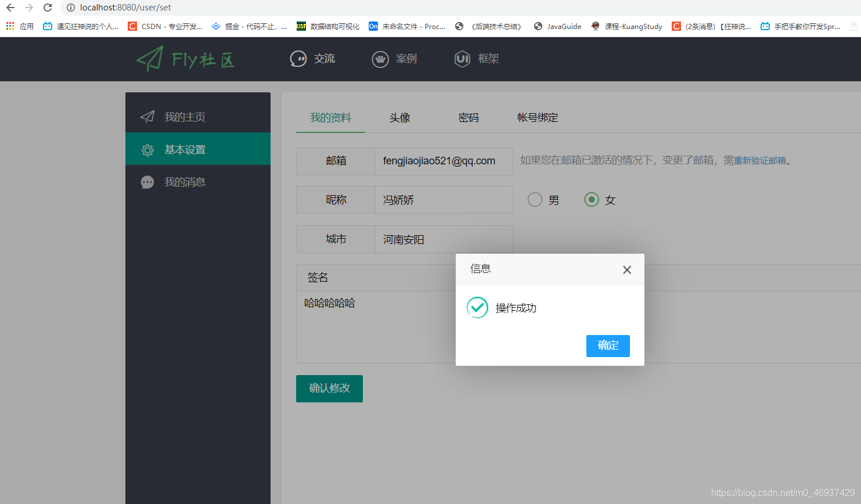Open the 掘金 bookmark
861x504 pixels.
click(249, 26)
